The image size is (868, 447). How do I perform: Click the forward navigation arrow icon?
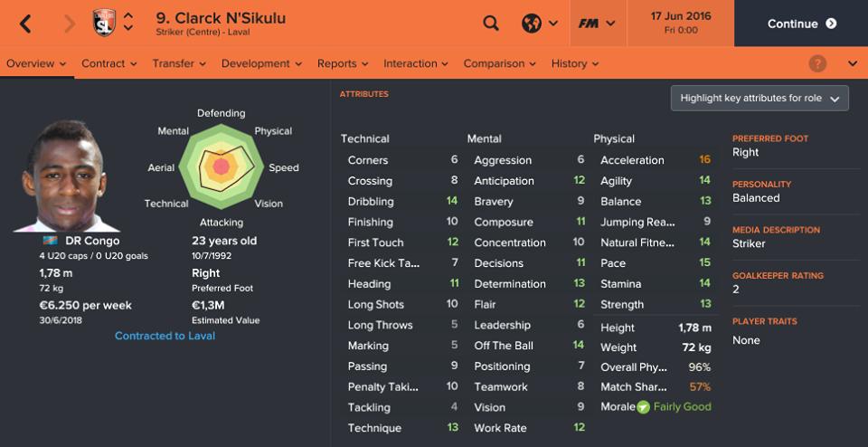click(70, 24)
